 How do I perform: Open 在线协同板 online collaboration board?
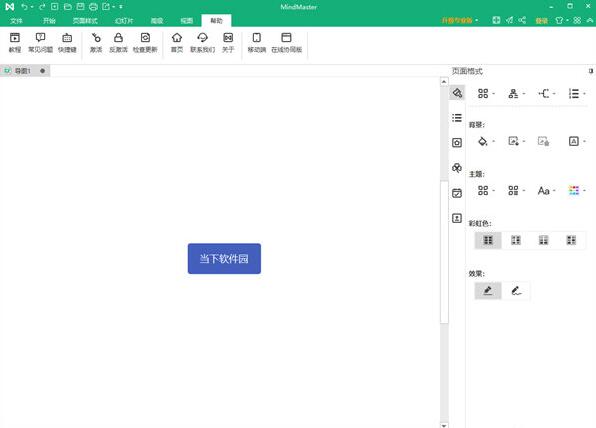tap(286, 43)
